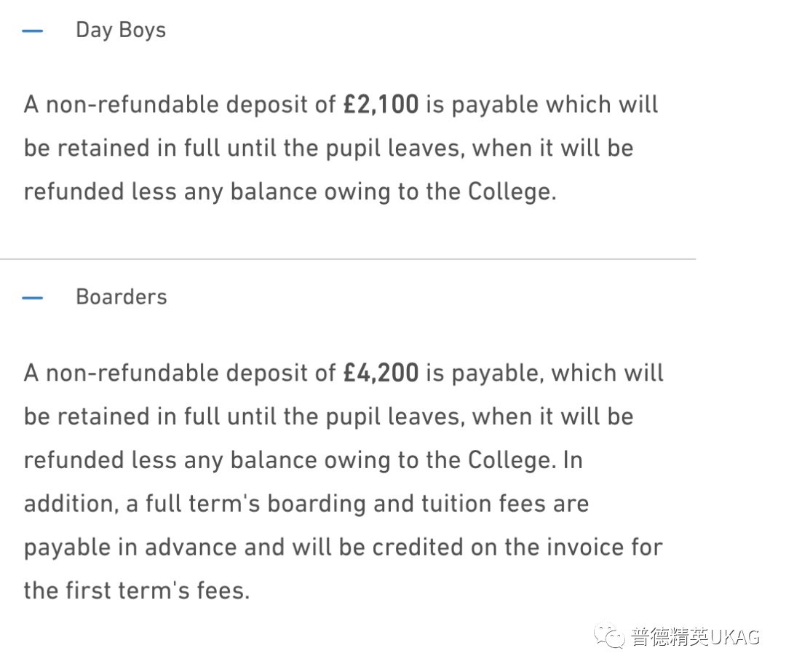Collapse the Boarders section minus icon

pyautogui.click(x=33, y=298)
